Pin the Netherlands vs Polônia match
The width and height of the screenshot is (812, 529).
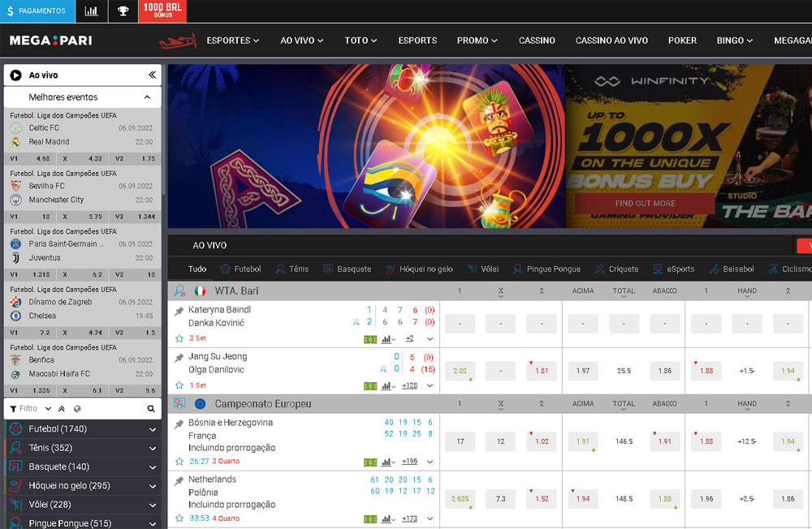tap(179, 481)
